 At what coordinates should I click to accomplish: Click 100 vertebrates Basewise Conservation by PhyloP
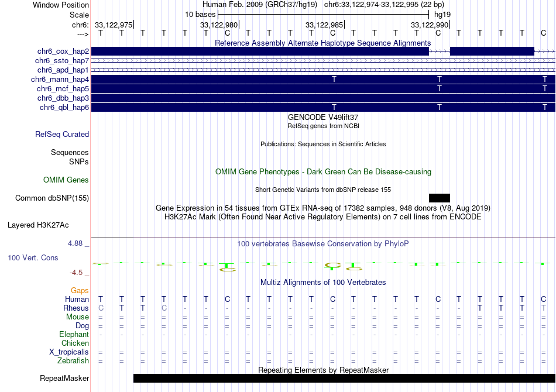[x=323, y=244]
